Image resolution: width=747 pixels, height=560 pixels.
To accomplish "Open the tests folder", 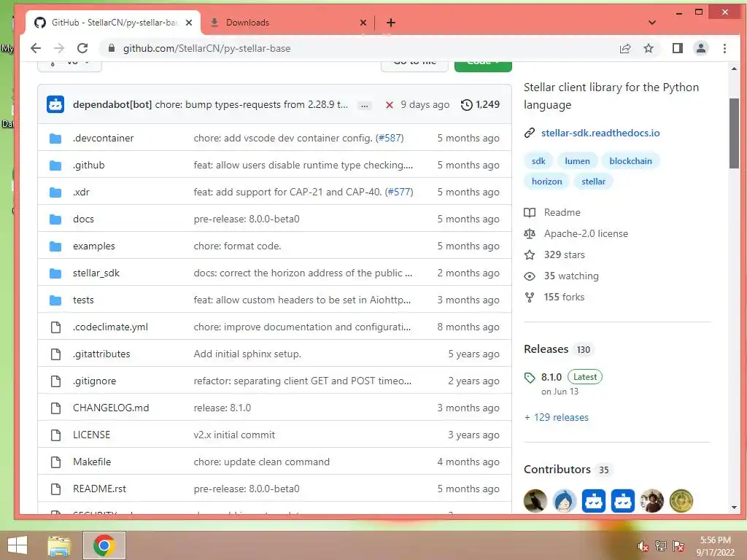I will coord(83,300).
